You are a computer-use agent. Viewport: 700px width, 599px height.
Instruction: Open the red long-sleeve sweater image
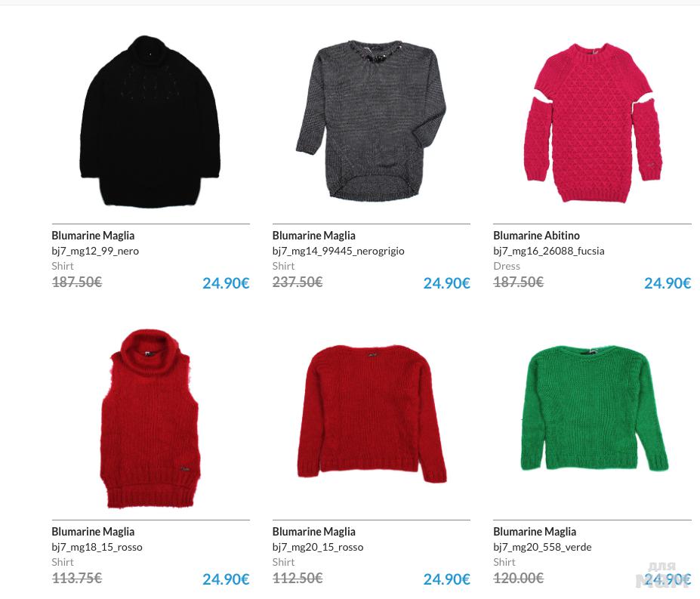click(x=372, y=413)
